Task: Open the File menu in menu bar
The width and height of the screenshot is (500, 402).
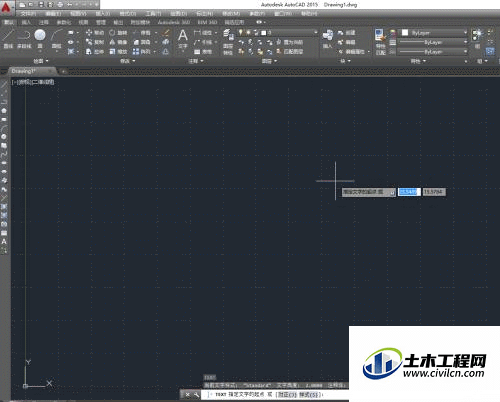Action: [x=28, y=14]
